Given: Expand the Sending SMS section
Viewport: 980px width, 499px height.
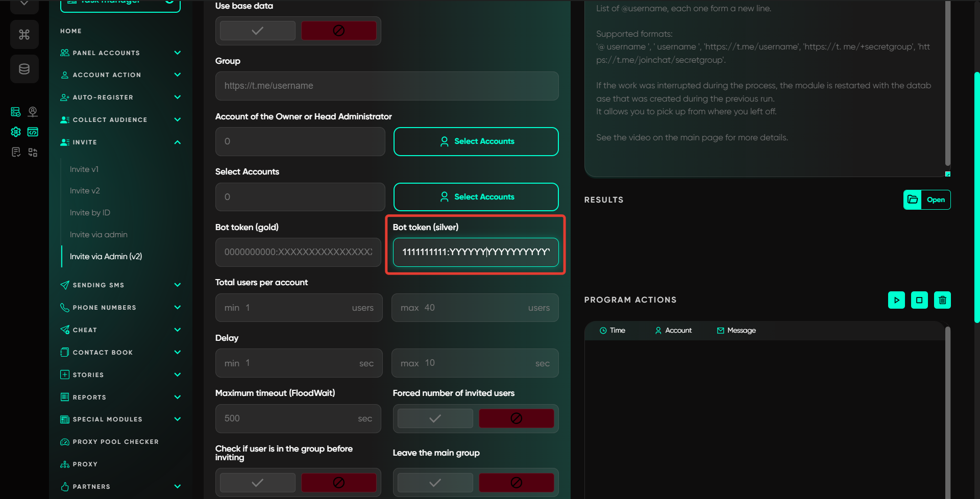Looking at the screenshot, I should [177, 285].
